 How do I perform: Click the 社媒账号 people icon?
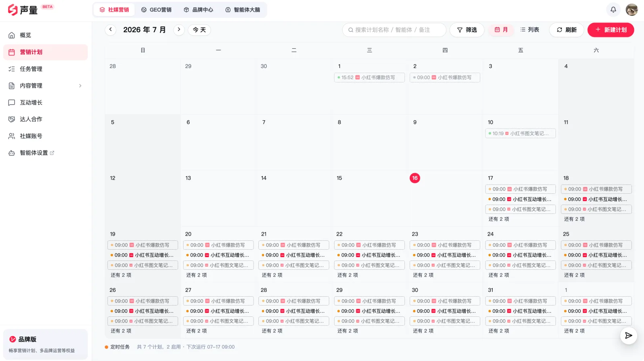(12, 136)
